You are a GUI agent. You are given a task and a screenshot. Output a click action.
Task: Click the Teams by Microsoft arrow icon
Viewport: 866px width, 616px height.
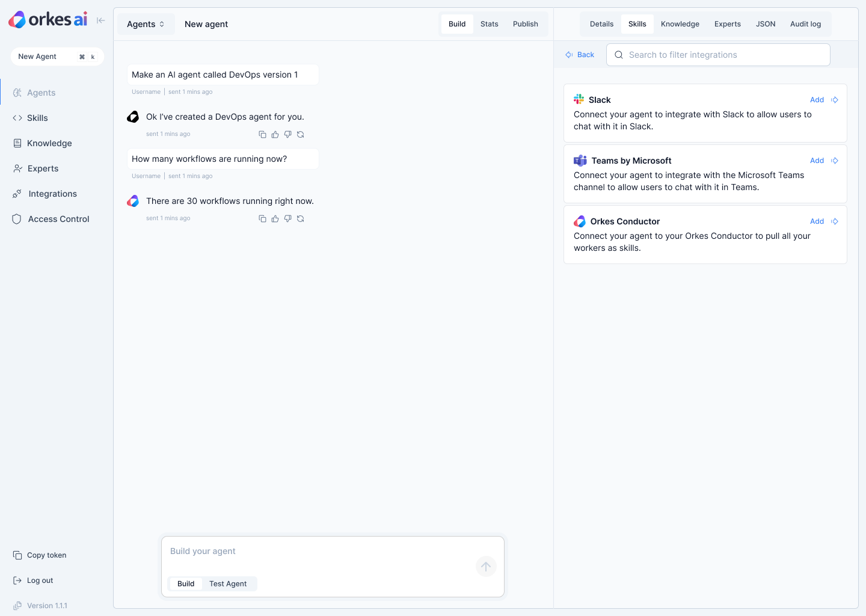click(835, 161)
